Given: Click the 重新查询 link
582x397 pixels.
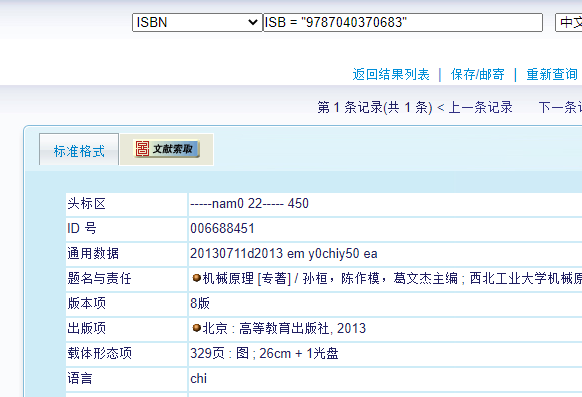Looking at the screenshot, I should tap(552, 75).
